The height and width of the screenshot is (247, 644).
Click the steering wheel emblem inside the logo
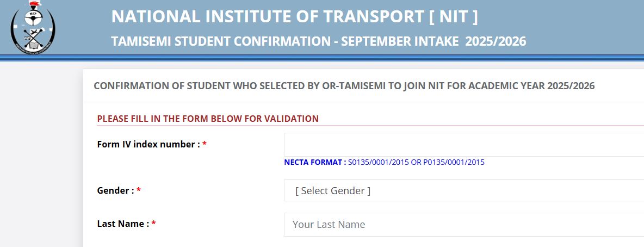point(33,18)
